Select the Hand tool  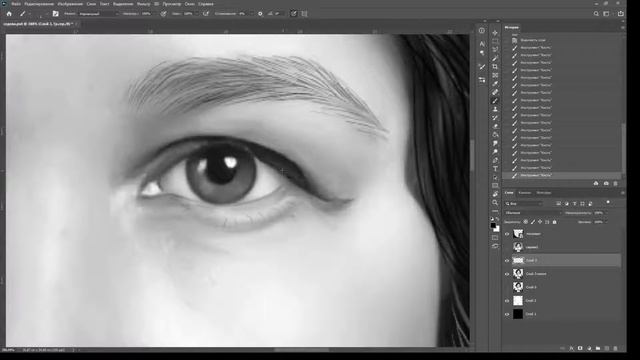pyautogui.click(x=495, y=194)
